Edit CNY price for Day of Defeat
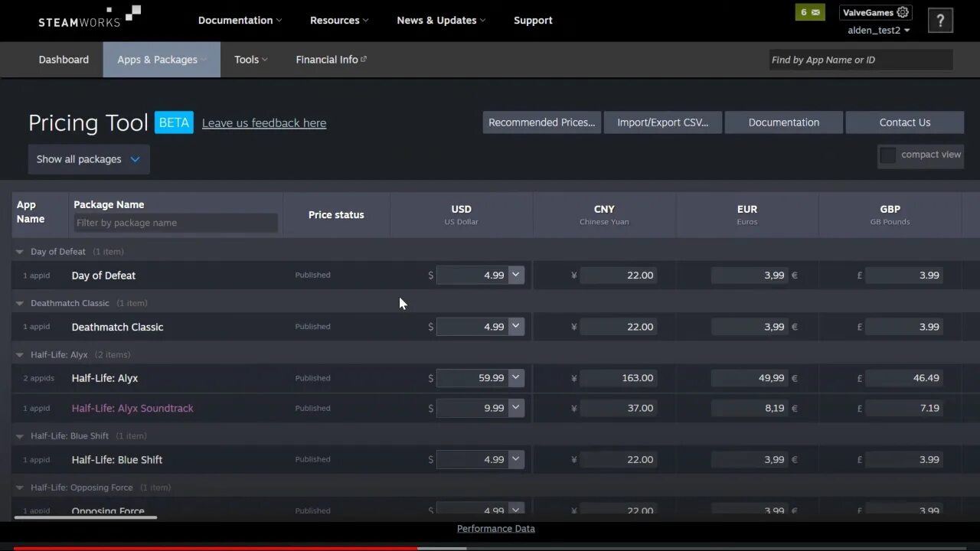This screenshot has width=980, height=551. [x=619, y=275]
